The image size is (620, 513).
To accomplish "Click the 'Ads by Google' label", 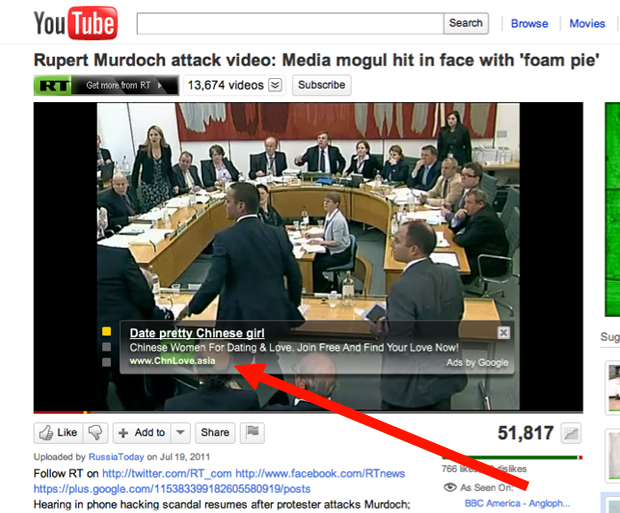I will pyautogui.click(x=477, y=363).
